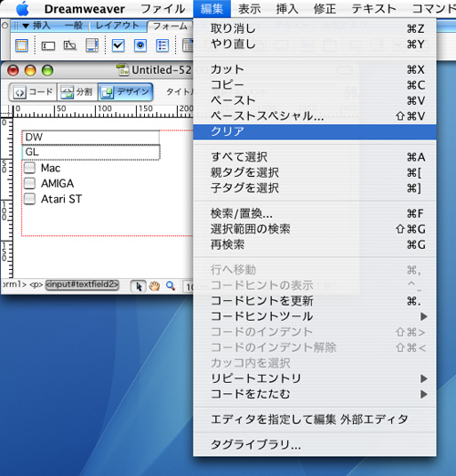
Task: Open コードヒントツール submenu
Action: click(315, 316)
